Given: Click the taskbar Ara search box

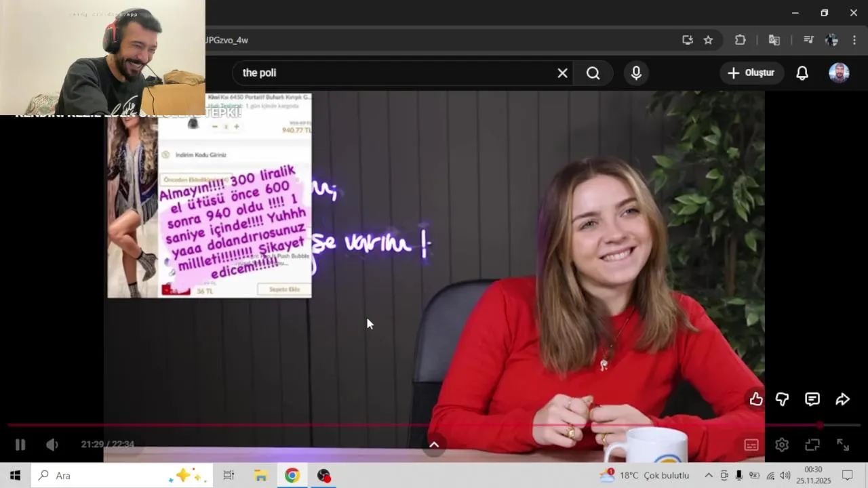Looking at the screenshot, I should (x=122, y=475).
